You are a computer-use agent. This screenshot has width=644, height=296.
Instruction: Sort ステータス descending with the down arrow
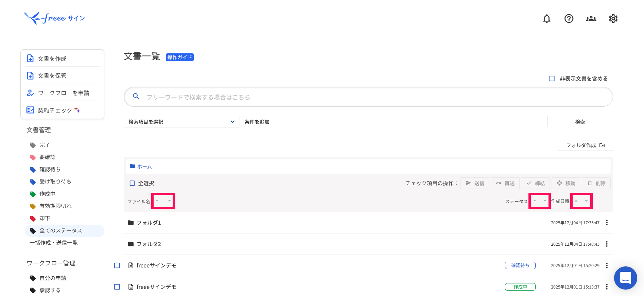(x=545, y=201)
